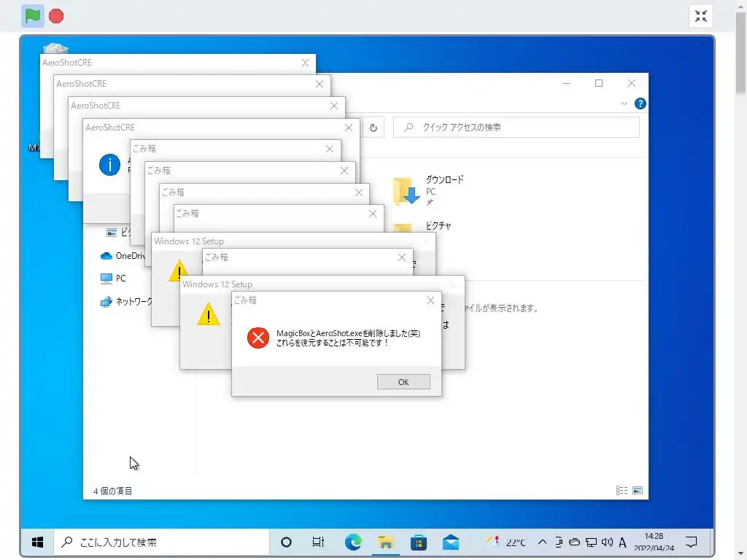
Task: Launch Microsoft Edge from taskbar
Action: click(353, 542)
